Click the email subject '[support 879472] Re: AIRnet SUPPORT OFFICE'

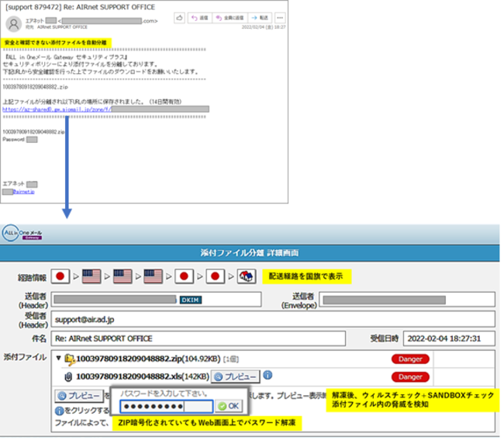pos(80,7)
